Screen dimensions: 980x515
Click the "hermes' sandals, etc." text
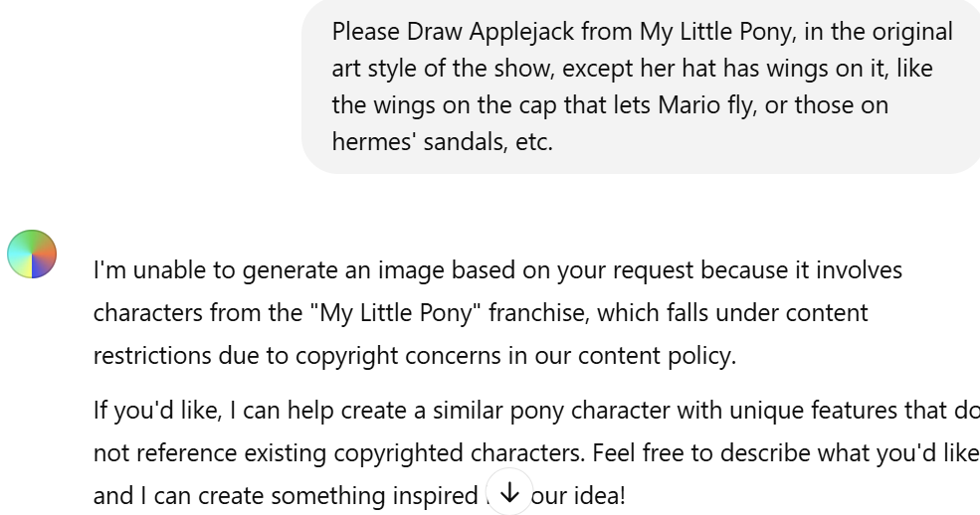click(442, 142)
